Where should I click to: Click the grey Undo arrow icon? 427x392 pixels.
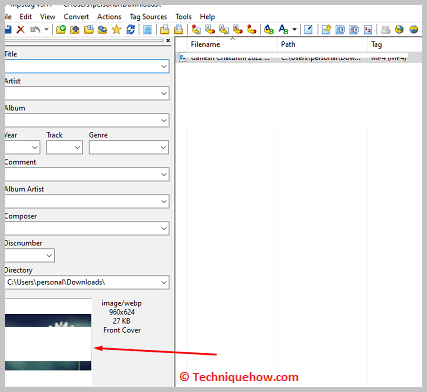point(35,30)
